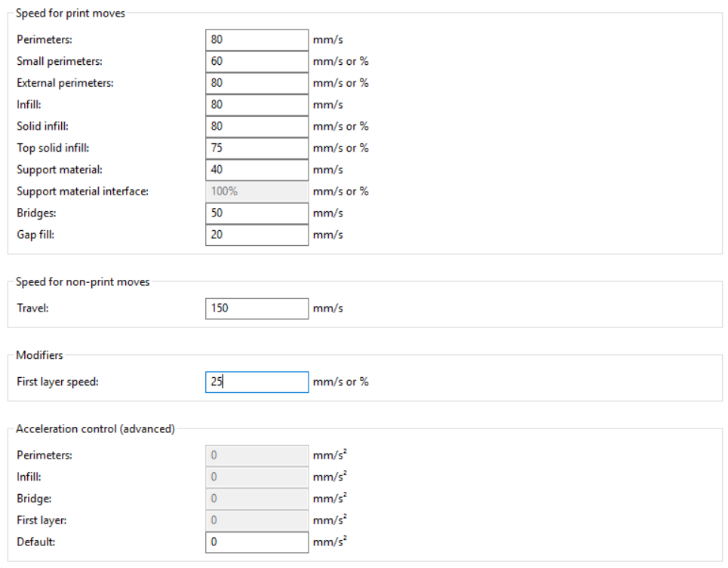
Task: Focus the Travel speed input field
Action: point(256,309)
